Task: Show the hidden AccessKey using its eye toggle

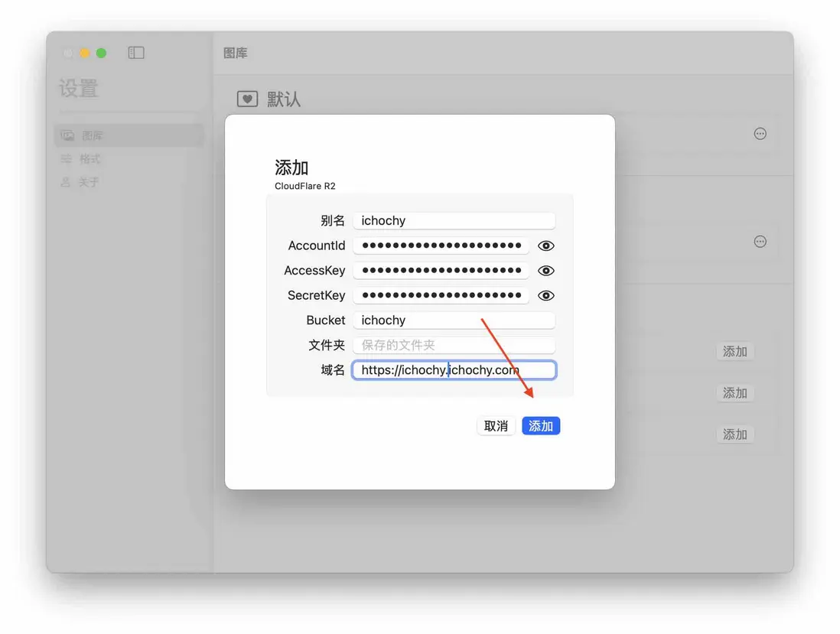Action: [545, 270]
